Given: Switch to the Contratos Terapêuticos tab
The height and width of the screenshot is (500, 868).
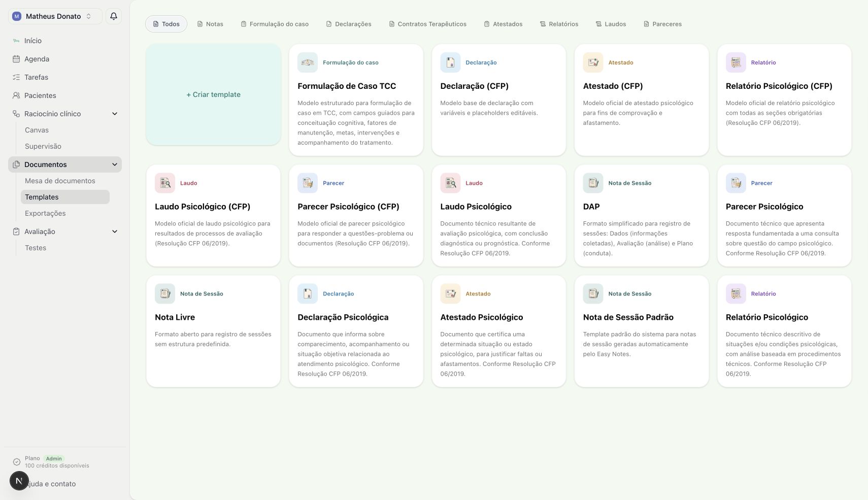Looking at the screenshot, I should point(427,24).
